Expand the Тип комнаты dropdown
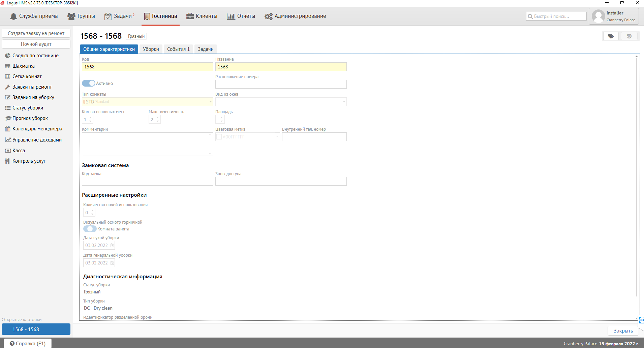The width and height of the screenshot is (644, 348). coord(211,102)
